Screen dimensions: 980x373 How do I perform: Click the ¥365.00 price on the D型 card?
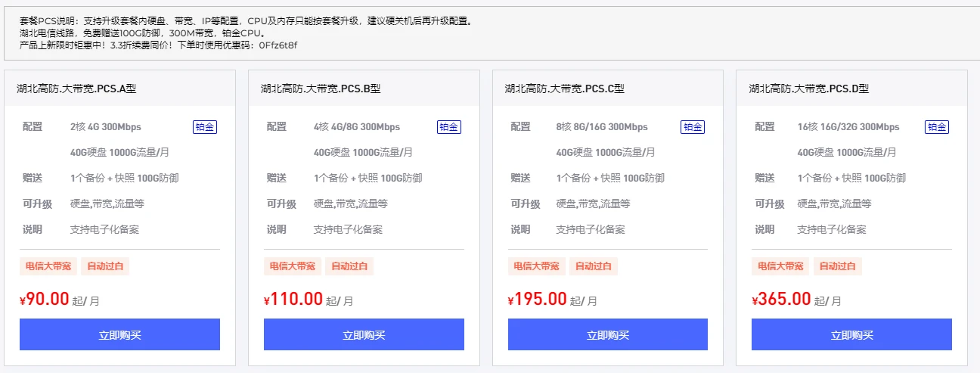click(x=782, y=300)
